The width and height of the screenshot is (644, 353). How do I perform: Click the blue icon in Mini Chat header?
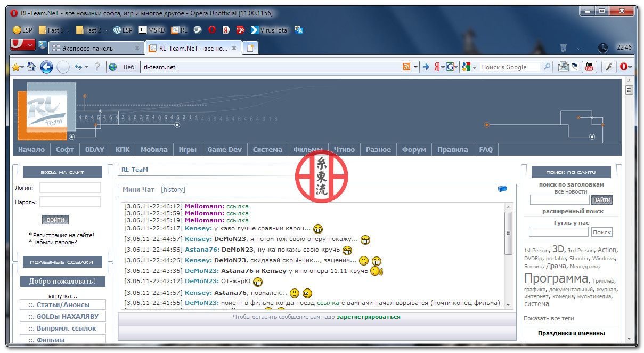click(x=502, y=189)
